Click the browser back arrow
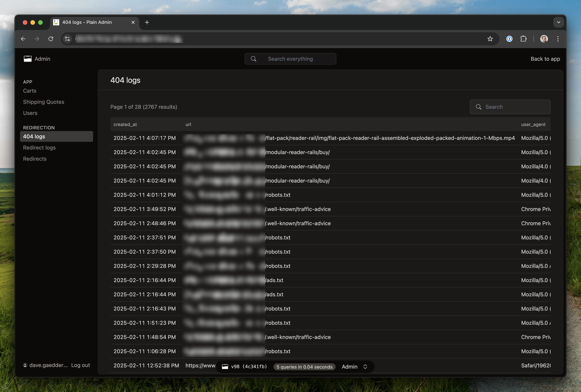Viewport: 581px width, 392px height. pyautogui.click(x=23, y=39)
